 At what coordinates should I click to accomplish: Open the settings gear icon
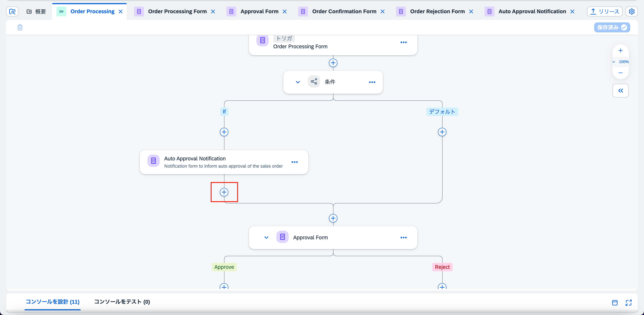[632, 11]
